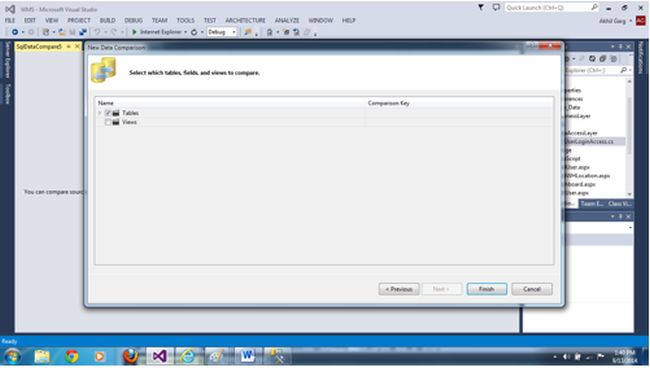Open the FILE menu
Screen dimensions: 650x368
[10, 20]
